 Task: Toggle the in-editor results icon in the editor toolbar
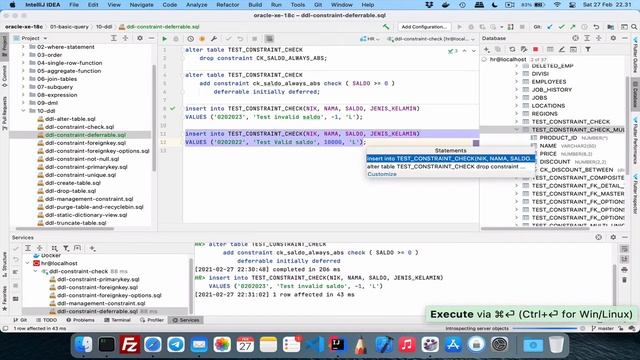coord(269,39)
